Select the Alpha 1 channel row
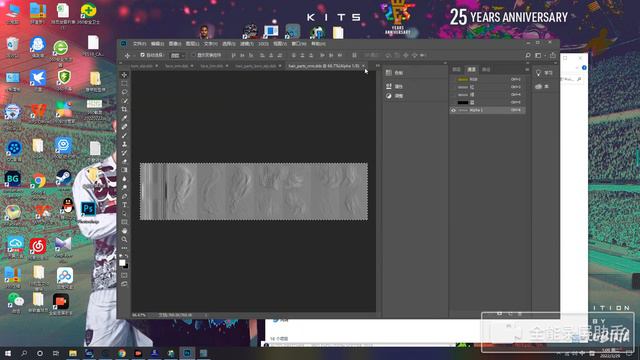 pos(487,110)
